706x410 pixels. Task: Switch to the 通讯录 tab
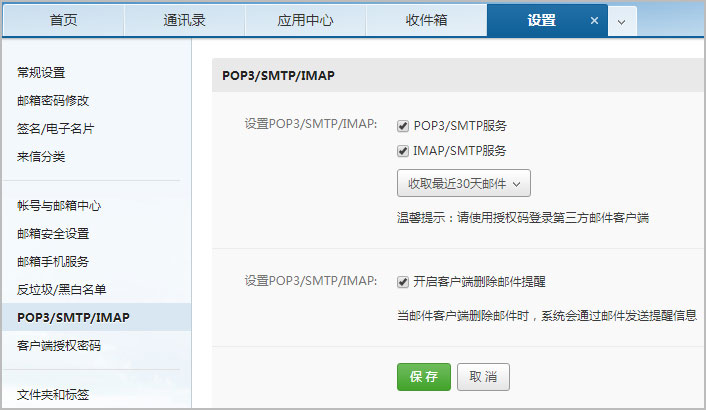tap(184, 20)
